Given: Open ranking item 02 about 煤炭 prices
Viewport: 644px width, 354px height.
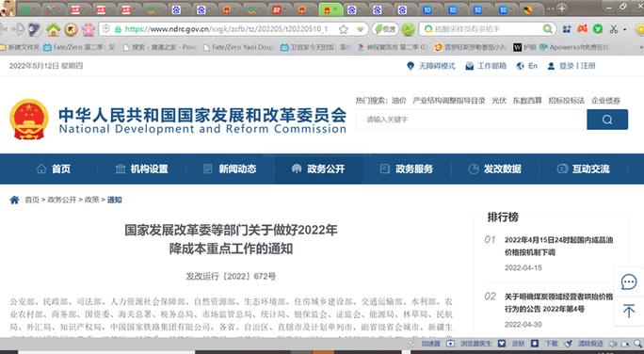Looking at the screenshot, I should click(558, 302).
